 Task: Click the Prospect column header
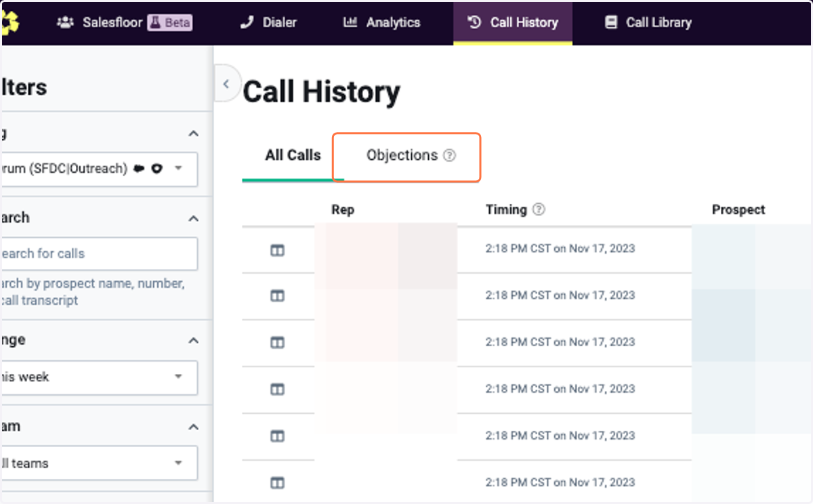point(738,210)
